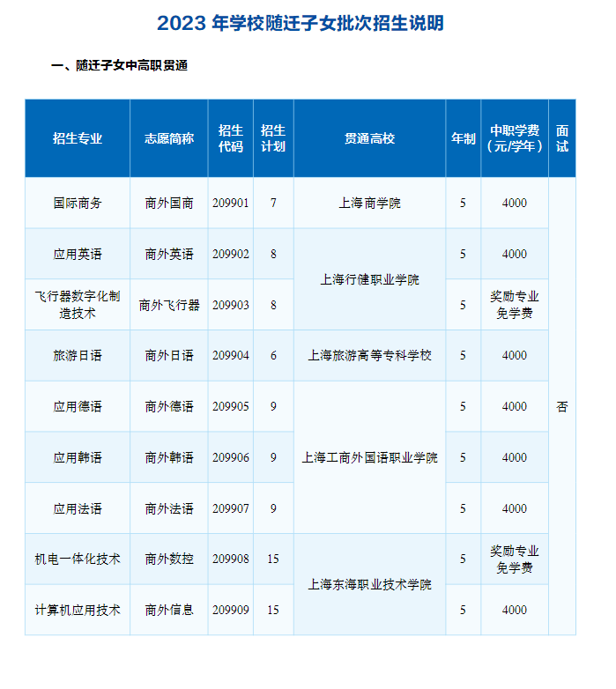Select the 应用德语 major cell
616x689 pixels.
tap(78, 406)
